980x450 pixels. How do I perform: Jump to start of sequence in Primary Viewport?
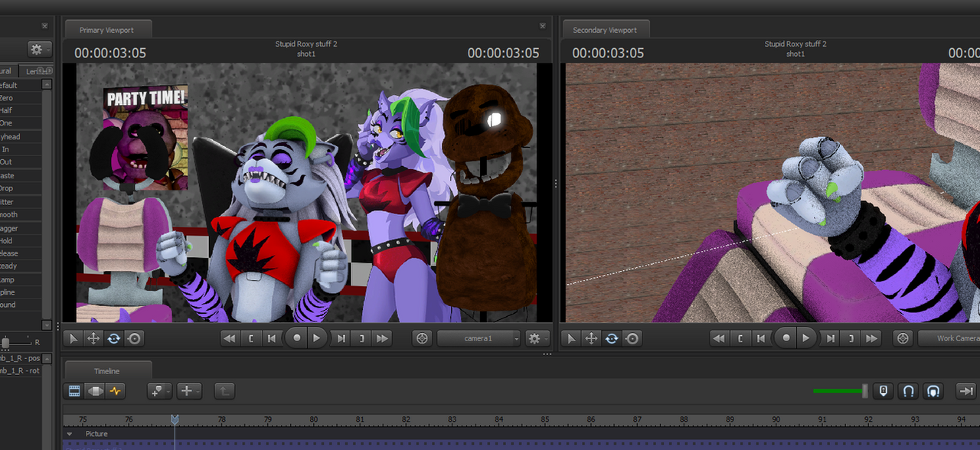click(x=229, y=337)
